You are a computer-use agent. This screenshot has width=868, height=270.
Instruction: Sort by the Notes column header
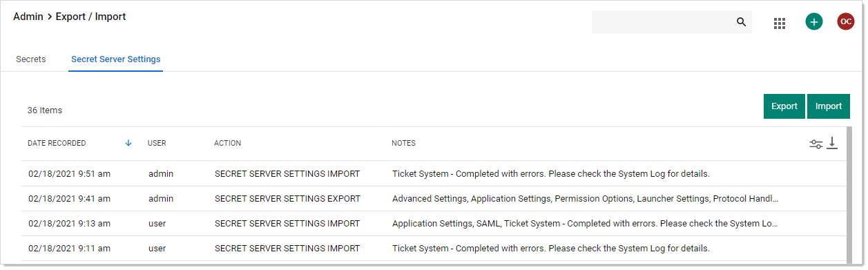pyautogui.click(x=403, y=144)
